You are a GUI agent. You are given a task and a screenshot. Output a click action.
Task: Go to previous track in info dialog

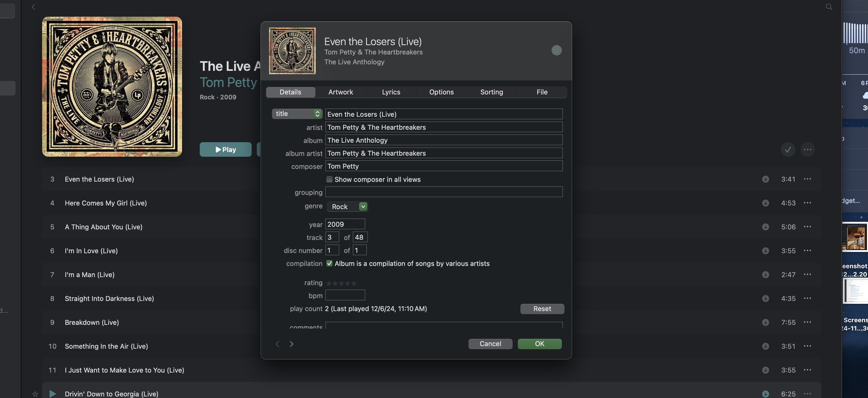(277, 344)
